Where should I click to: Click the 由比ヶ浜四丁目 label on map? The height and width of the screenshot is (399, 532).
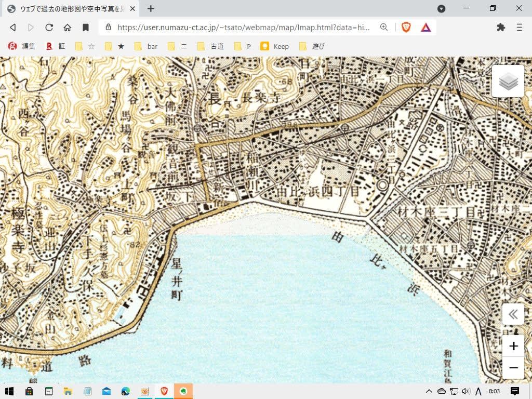[x=318, y=191]
